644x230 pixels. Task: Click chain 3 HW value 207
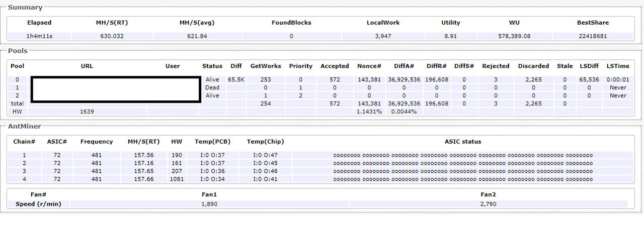[x=177, y=171]
